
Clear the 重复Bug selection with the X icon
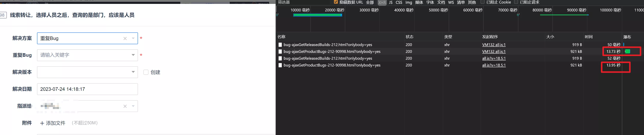pyautogui.click(x=125, y=38)
